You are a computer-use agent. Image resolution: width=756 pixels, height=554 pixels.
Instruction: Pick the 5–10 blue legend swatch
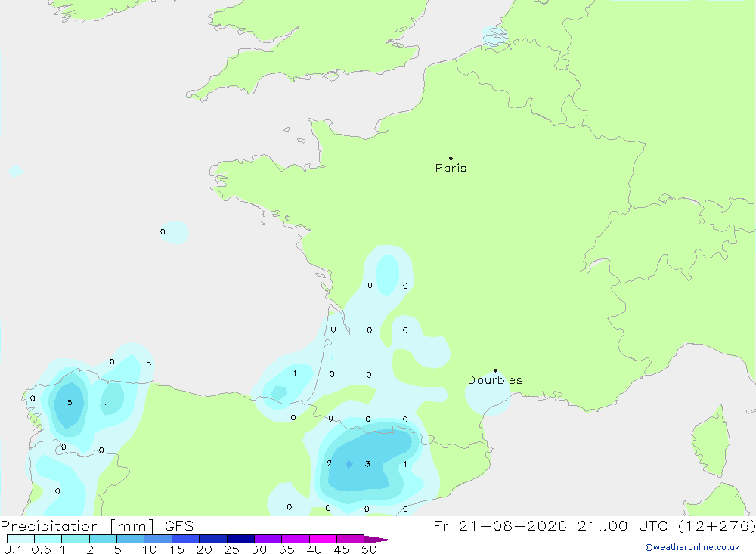[131, 539]
